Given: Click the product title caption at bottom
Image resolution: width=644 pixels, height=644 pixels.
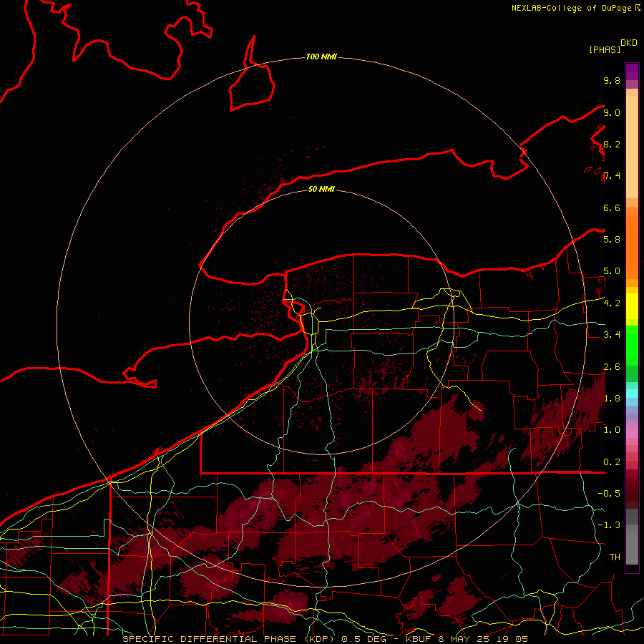Looking at the screenshot, I should (326, 639).
